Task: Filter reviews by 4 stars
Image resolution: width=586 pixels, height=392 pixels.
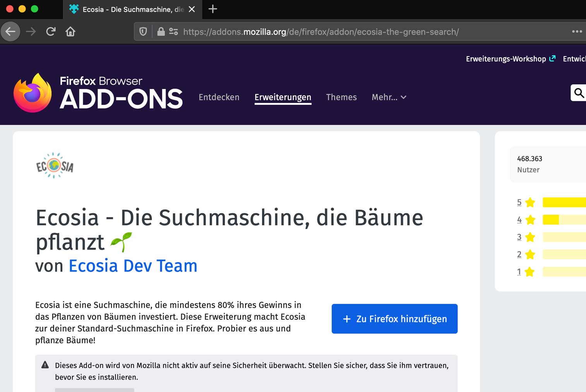Action: 519,220
